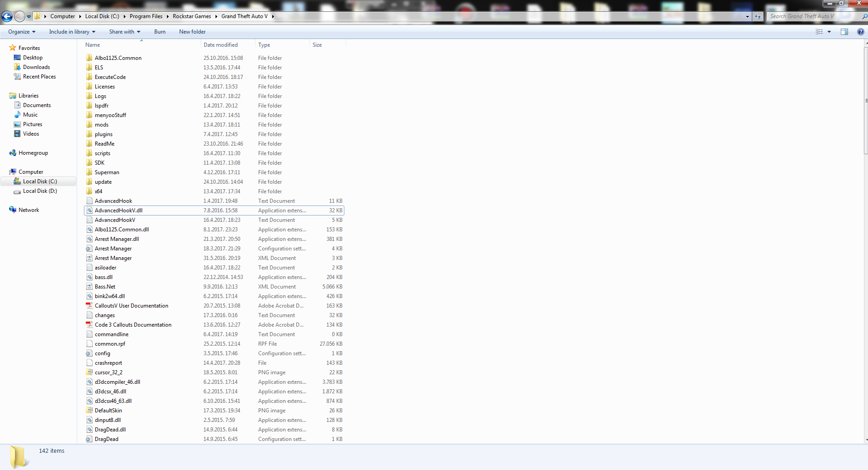Select Desktop in Favorites
Screen dimensions: 868x470
(x=33, y=58)
